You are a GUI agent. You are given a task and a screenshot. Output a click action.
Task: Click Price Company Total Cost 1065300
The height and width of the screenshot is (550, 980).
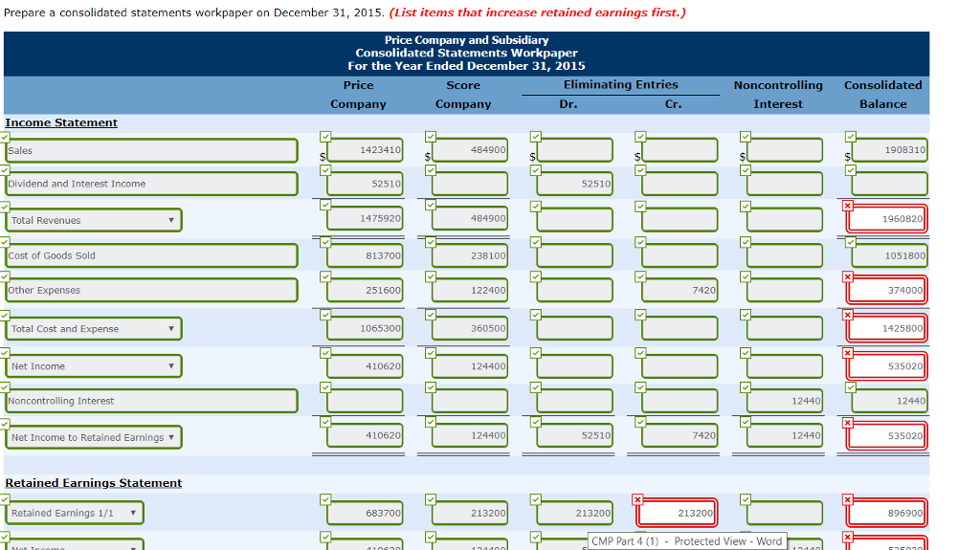pos(365,328)
